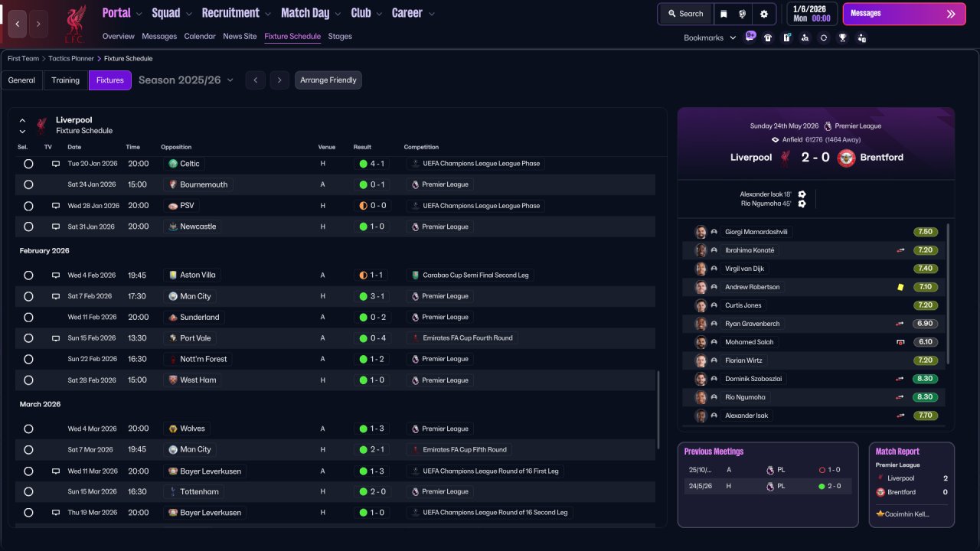Click the 24/5/26 previous meeting row
The height and width of the screenshot is (551, 980).
tap(768, 486)
